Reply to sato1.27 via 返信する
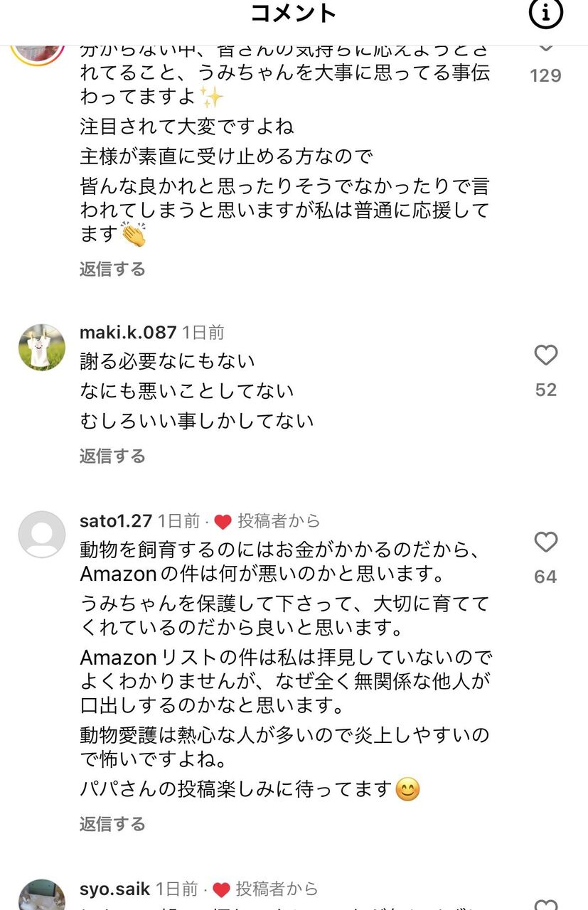 (x=112, y=824)
